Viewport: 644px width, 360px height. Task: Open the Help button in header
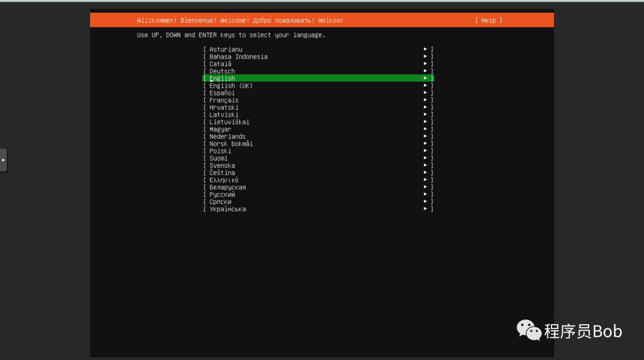(488, 20)
